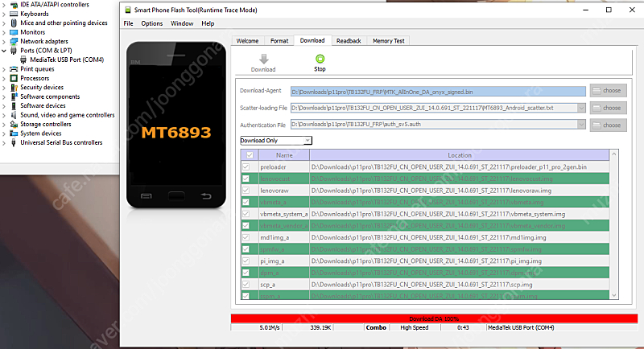
Task: Click the MediaTek USB Port (COM4) device icon
Action: pos(24,60)
